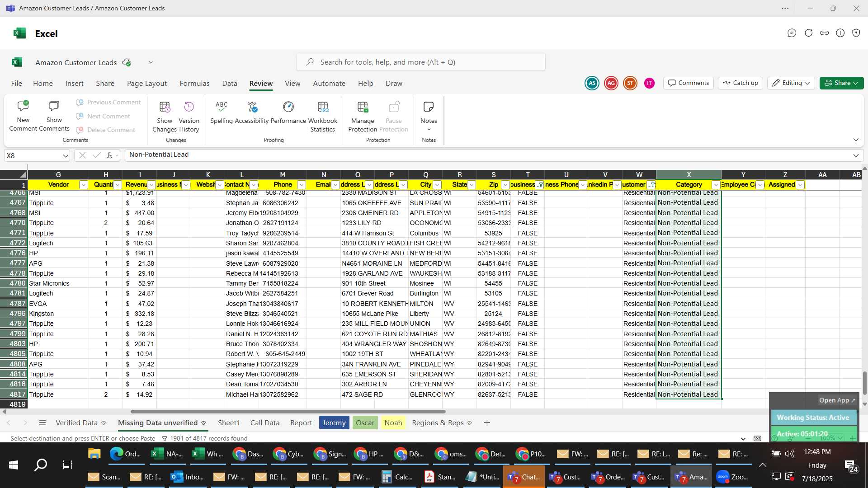Click the vertical scrollbar thumb

[865, 383]
